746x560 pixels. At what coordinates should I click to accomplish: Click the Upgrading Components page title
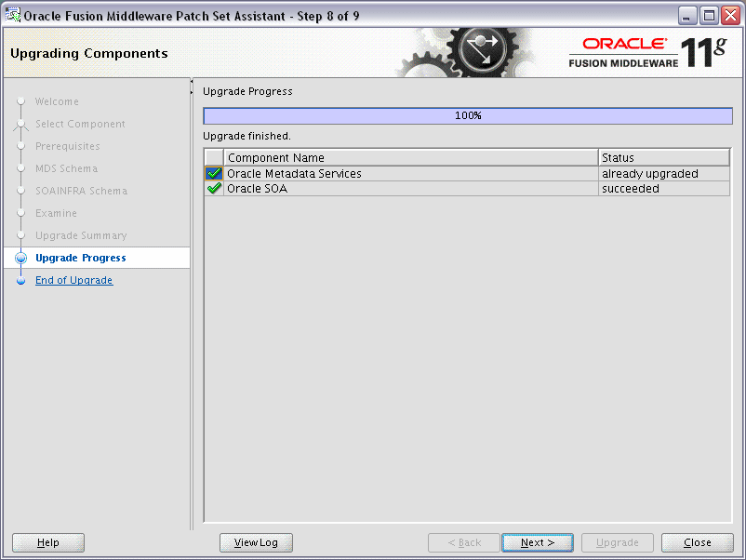89,53
